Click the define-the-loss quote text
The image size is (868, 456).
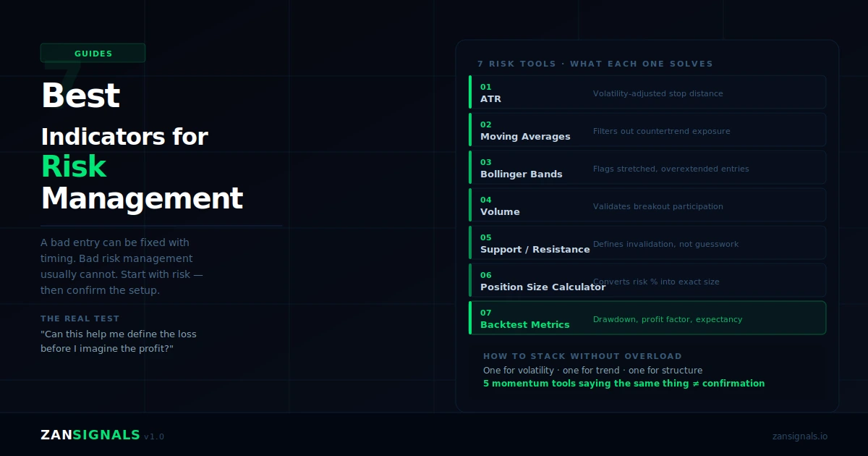coord(119,341)
